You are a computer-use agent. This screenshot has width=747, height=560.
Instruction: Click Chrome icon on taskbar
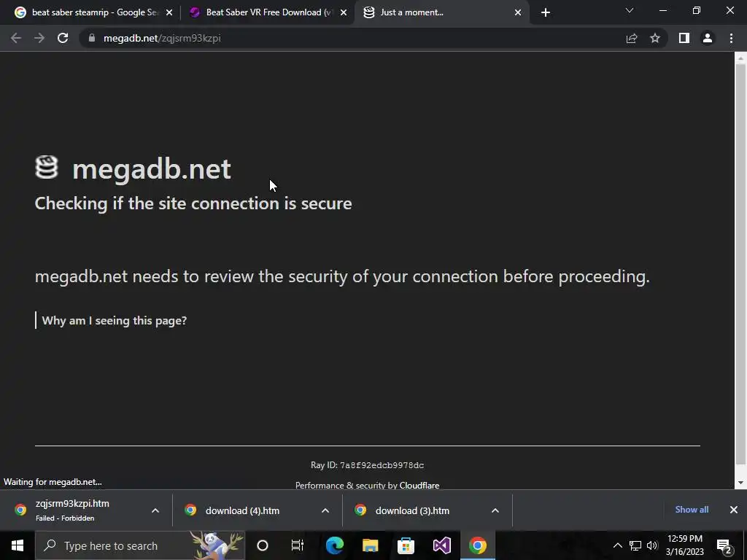pyautogui.click(x=477, y=545)
